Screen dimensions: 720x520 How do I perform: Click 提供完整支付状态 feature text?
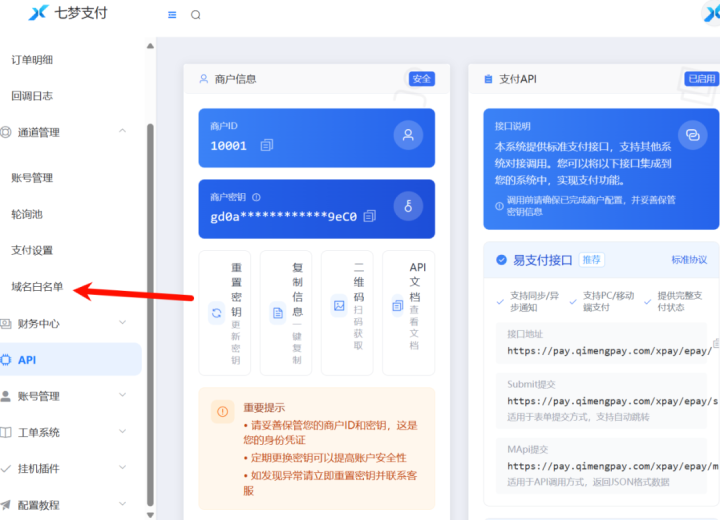coord(680,301)
